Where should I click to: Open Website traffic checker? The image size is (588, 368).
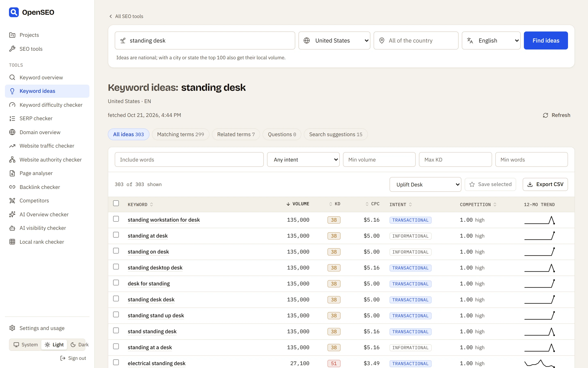point(47,146)
